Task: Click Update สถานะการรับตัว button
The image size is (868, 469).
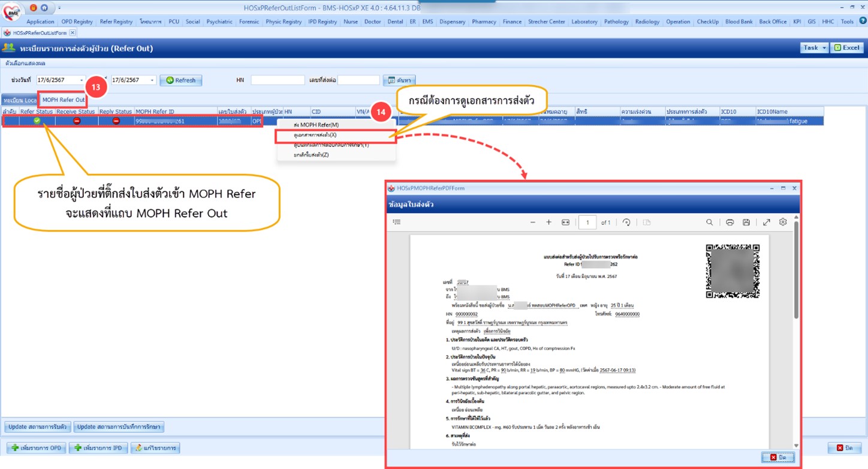Action: point(37,427)
